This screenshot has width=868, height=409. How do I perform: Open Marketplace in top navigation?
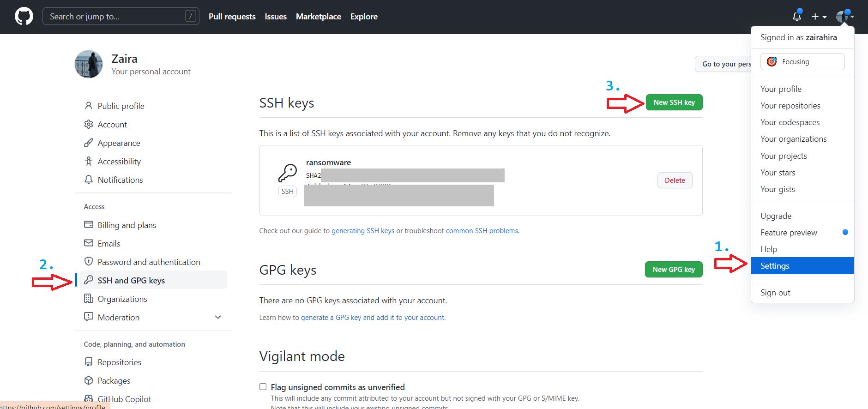319,17
